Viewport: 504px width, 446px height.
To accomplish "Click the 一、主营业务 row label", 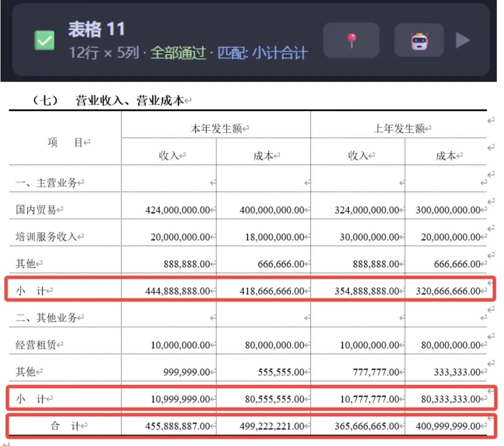I will pyautogui.click(x=46, y=182).
